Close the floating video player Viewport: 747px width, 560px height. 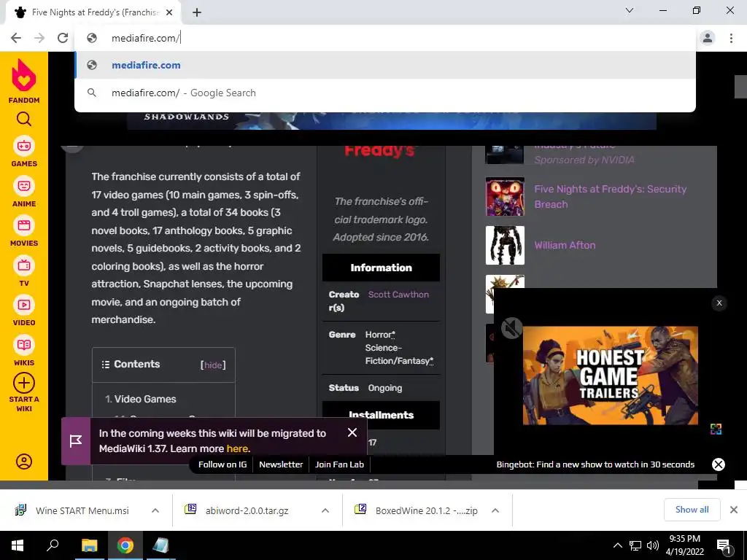point(719,303)
